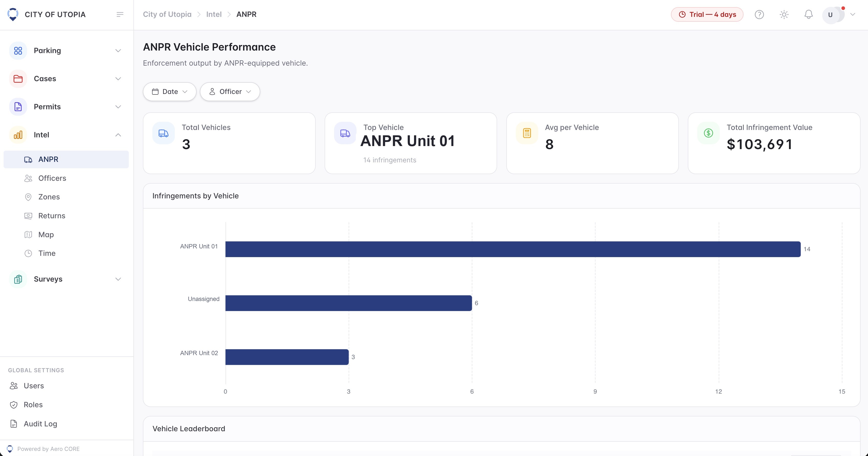868x456 pixels.
Task: Click the ANPR Unit 02 chart bar
Action: pos(287,357)
